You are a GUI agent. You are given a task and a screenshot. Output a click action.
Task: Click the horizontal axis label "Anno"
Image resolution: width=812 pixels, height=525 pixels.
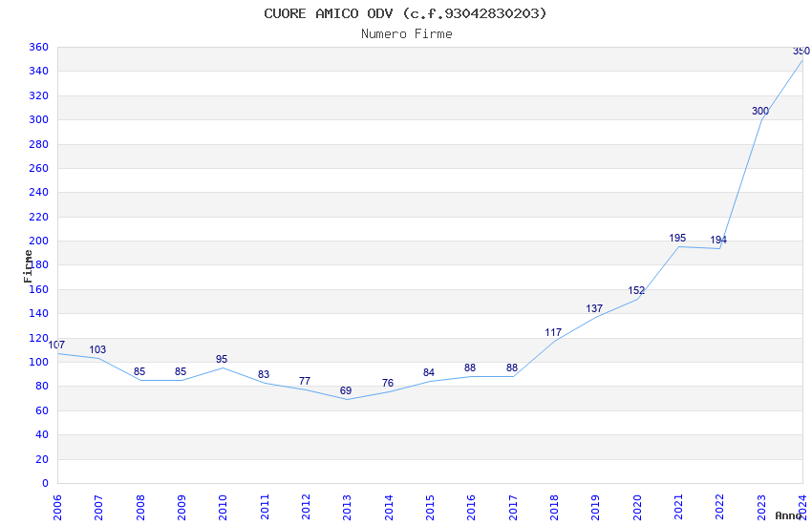(x=788, y=515)
